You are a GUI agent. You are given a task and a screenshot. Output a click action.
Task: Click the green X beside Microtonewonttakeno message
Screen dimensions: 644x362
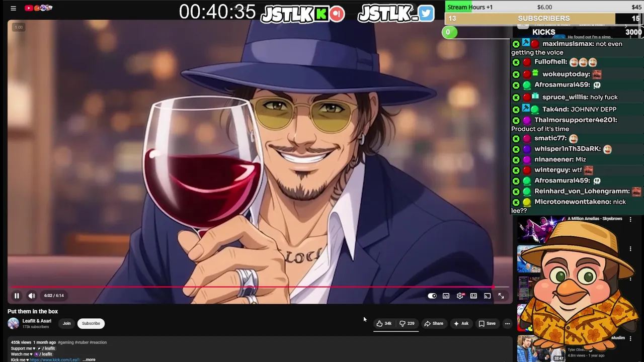516,202
